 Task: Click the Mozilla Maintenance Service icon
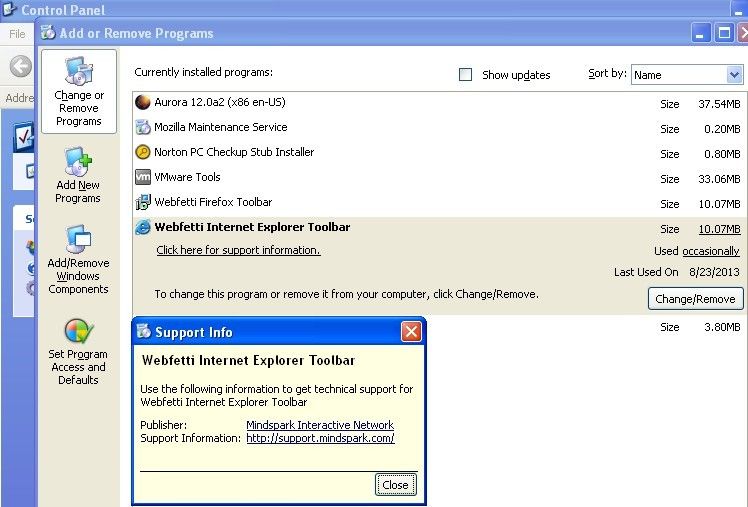pos(143,127)
